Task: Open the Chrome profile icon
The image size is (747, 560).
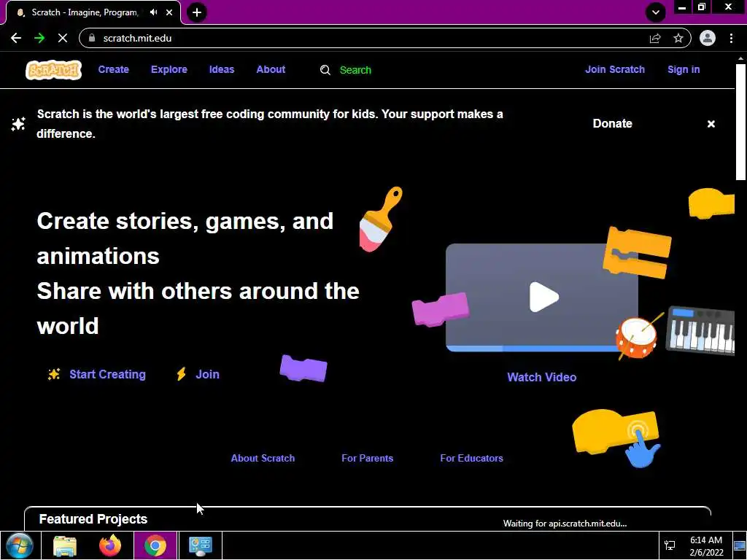Action: (x=708, y=38)
